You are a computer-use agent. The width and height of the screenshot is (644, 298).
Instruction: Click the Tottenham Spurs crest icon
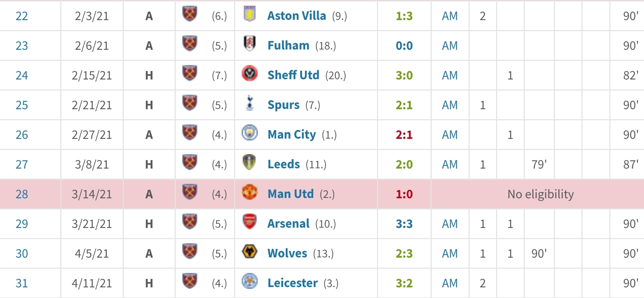click(x=250, y=103)
